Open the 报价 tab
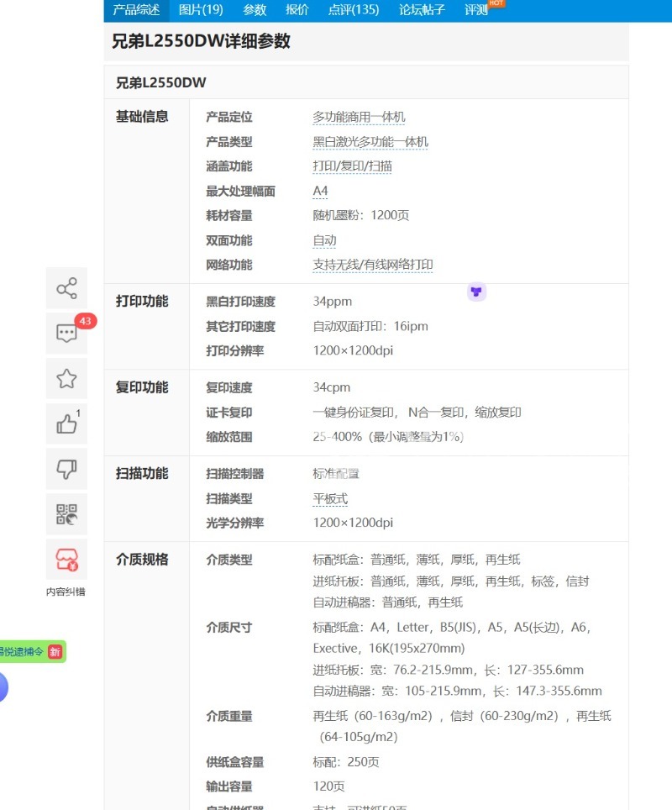 coord(296,10)
